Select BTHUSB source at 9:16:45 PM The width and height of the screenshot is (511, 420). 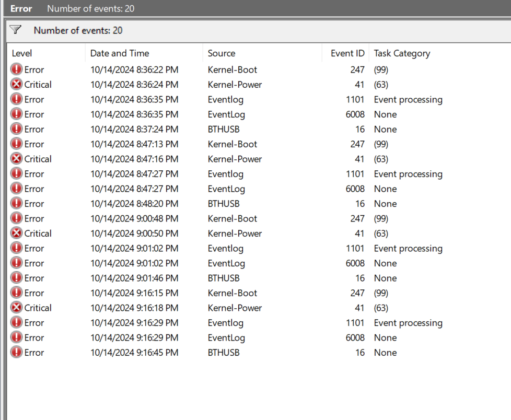click(x=224, y=353)
